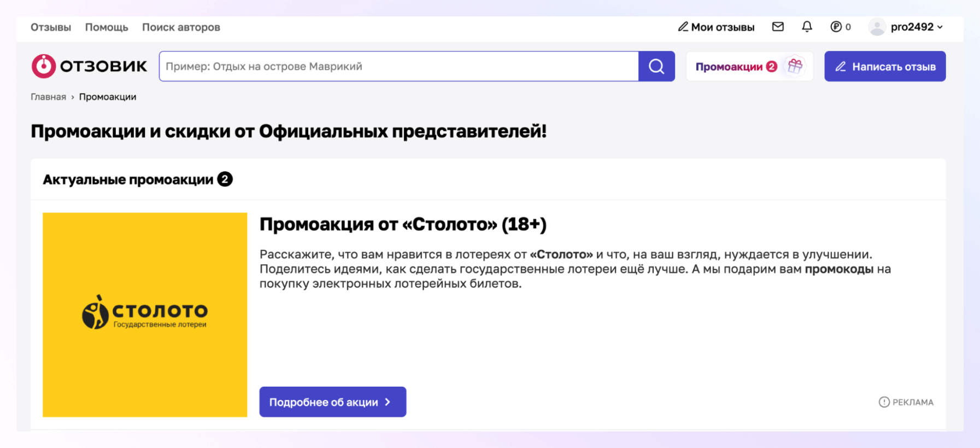Open the Отзывы menu item
The width and height of the screenshot is (980, 448).
(51, 27)
